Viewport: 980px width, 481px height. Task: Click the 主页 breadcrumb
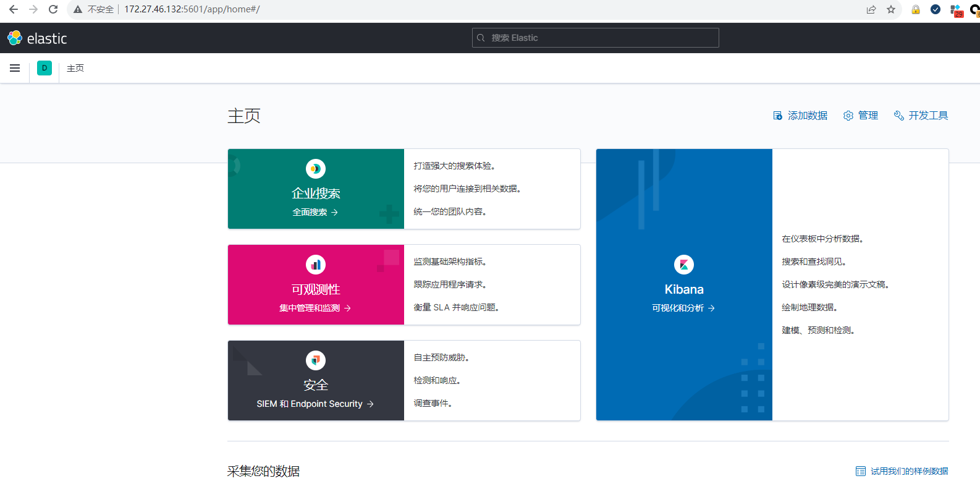tap(75, 68)
